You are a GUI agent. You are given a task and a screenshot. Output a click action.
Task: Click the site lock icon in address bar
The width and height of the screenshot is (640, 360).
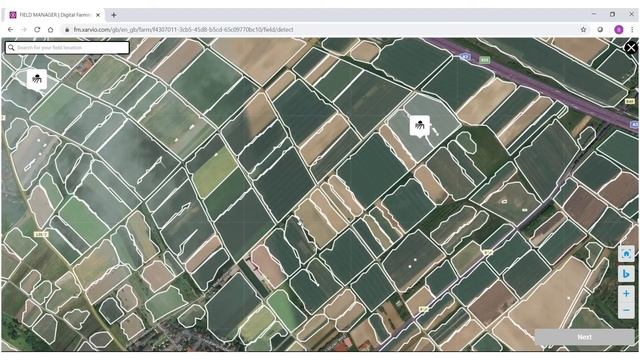tap(67, 29)
